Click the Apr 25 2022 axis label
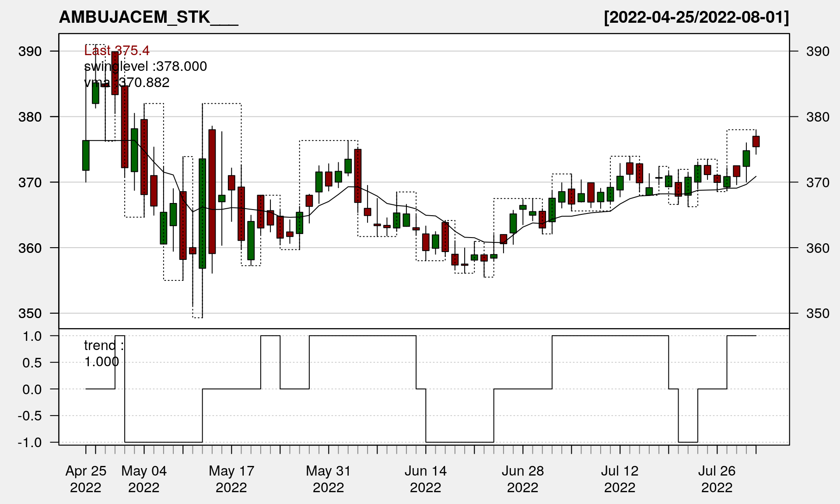Viewport: 840px width, 504px height. [86, 479]
